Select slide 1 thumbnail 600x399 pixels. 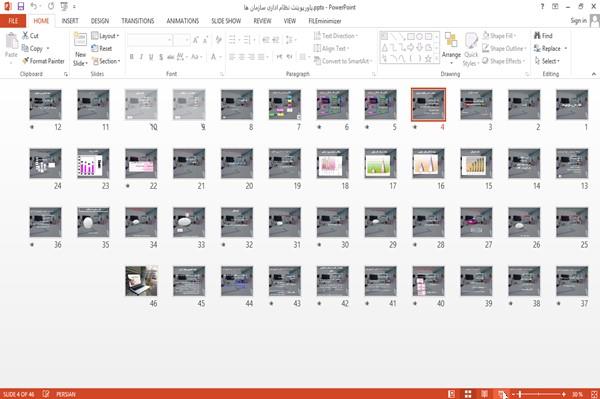pyautogui.click(x=572, y=104)
